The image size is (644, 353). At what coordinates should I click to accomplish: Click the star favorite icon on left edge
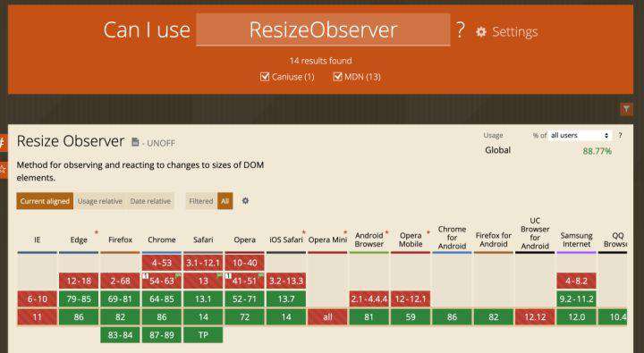(x=3, y=169)
